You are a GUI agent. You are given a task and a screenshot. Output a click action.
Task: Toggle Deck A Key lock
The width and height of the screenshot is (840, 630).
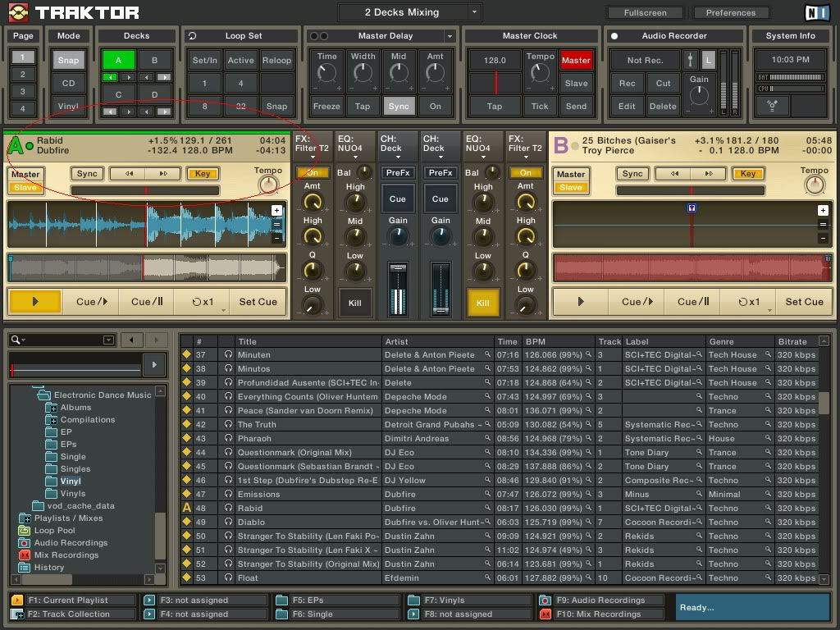203,174
